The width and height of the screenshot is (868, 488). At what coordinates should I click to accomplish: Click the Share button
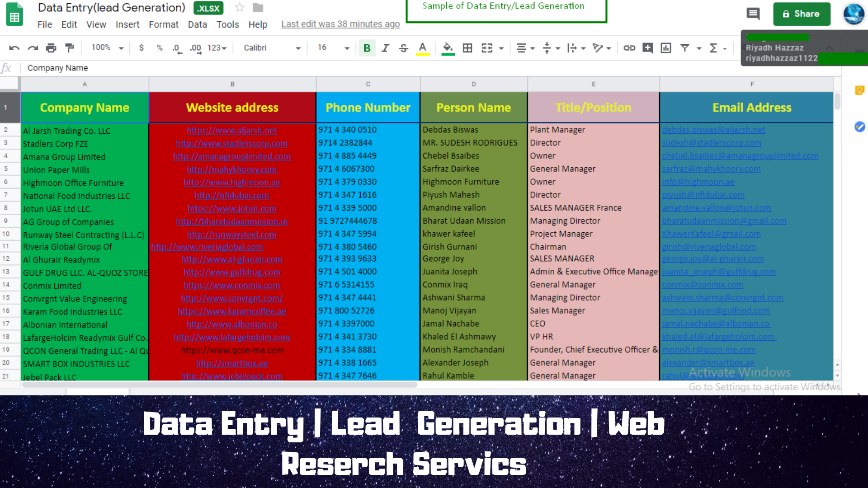(802, 14)
